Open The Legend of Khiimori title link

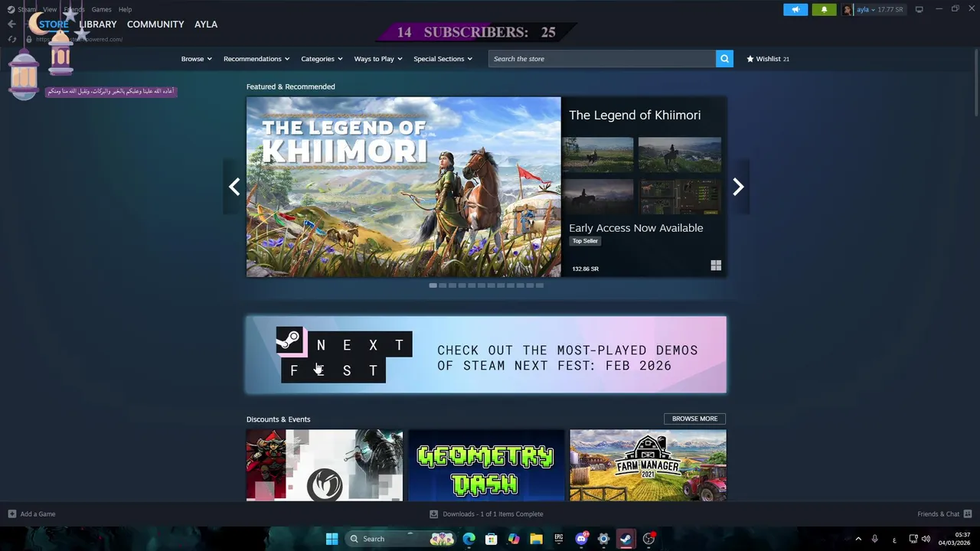[635, 115]
